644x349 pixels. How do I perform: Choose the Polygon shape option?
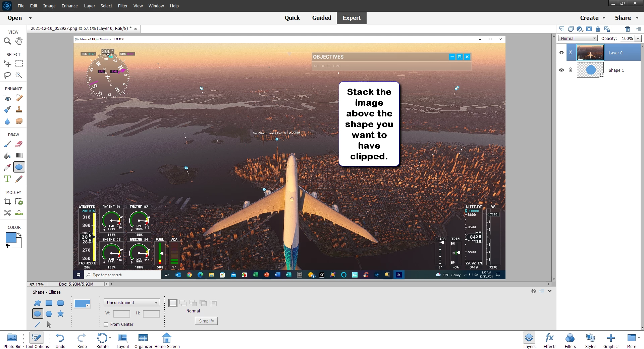point(49,314)
